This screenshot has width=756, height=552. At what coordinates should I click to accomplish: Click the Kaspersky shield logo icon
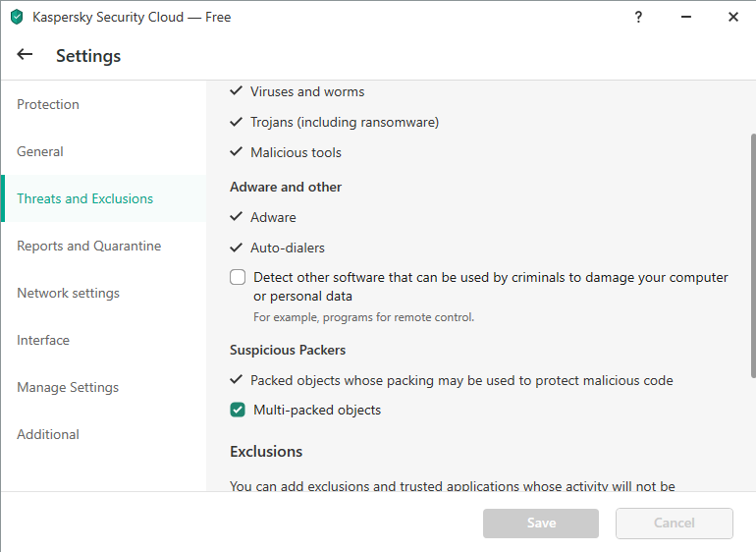coord(16,17)
